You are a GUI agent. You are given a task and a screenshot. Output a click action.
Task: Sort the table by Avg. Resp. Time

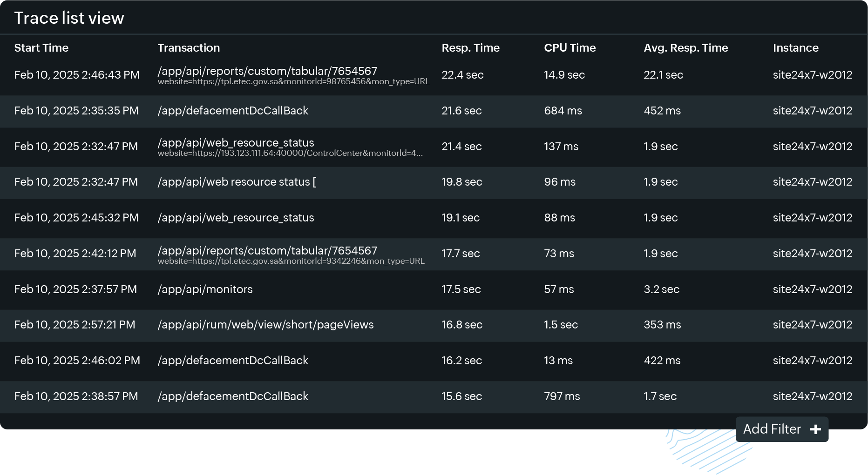pos(686,47)
